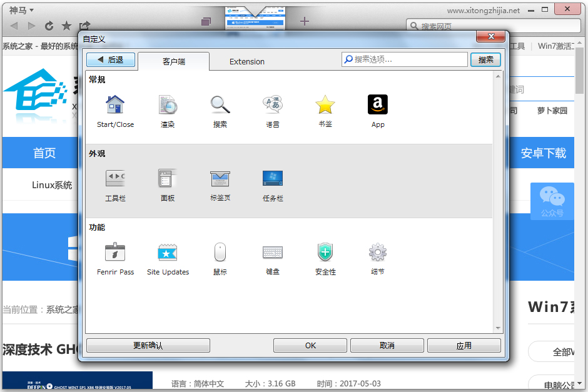588x392 pixels.
Task: Click the share icon in browser toolbar
Action: [x=84, y=26]
